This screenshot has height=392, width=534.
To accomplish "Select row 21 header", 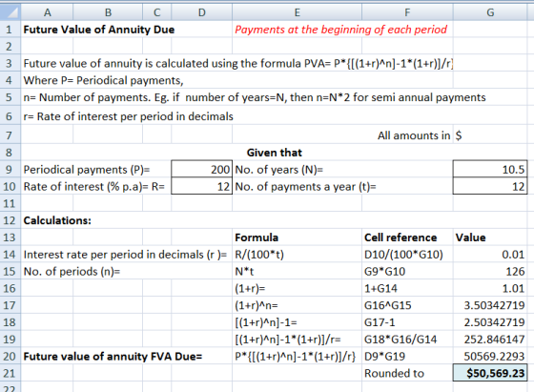I will click(10, 373).
